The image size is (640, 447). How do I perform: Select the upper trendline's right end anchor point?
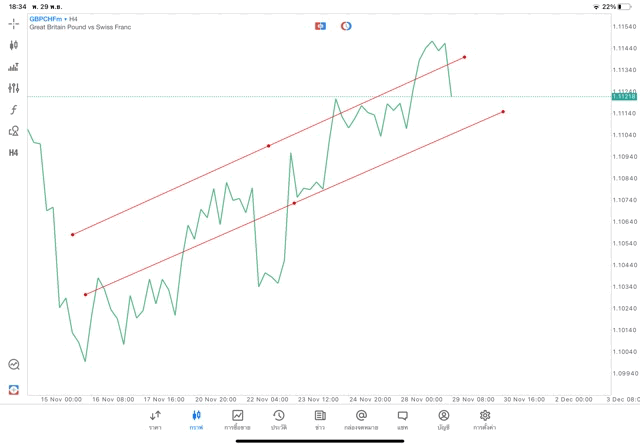(465, 57)
